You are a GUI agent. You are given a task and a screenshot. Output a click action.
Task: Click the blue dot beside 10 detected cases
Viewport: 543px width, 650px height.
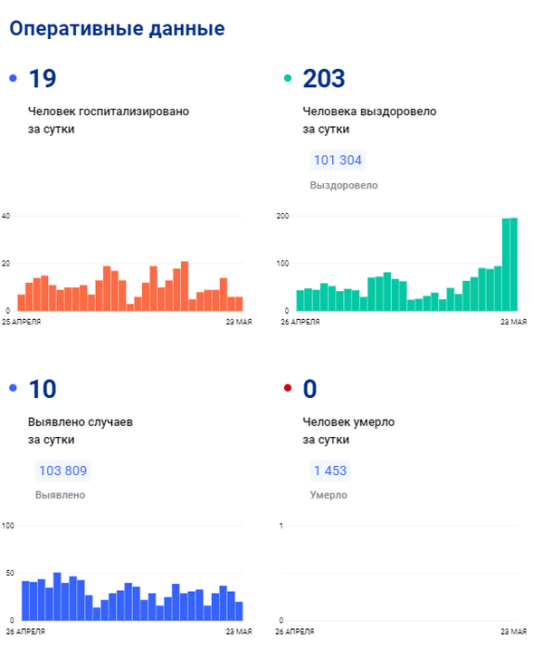13,388
